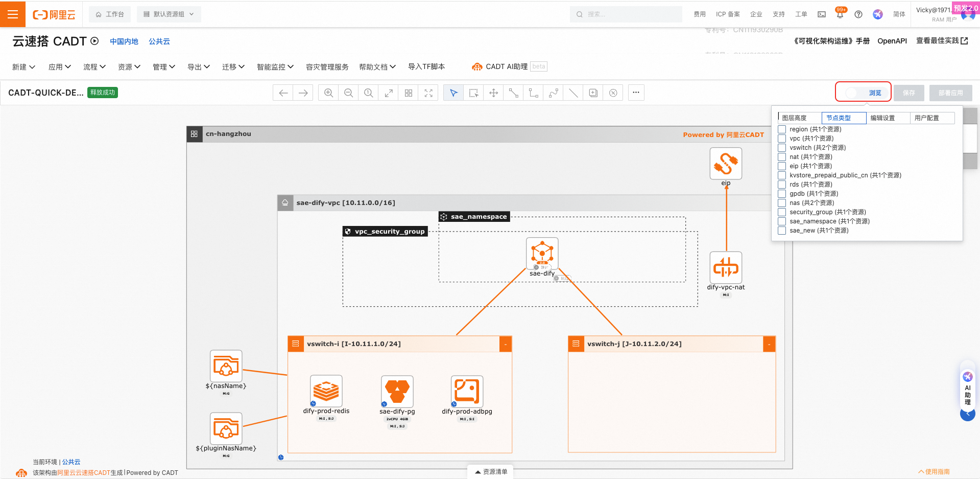Open notifications bell icon
The width and height of the screenshot is (980, 479).
pos(840,14)
